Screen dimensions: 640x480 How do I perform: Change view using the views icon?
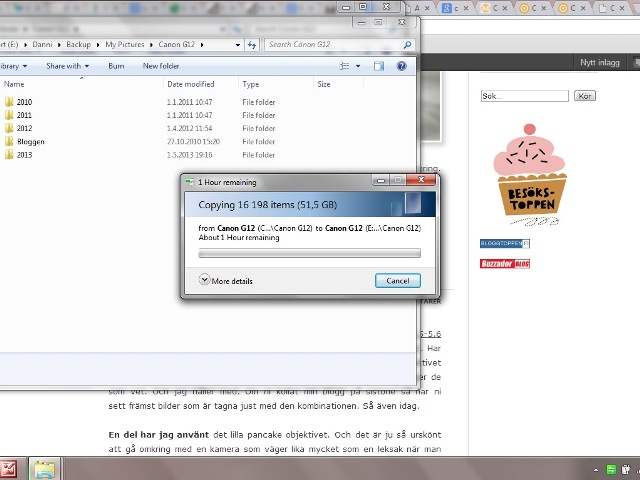click(x=345, y=66)
